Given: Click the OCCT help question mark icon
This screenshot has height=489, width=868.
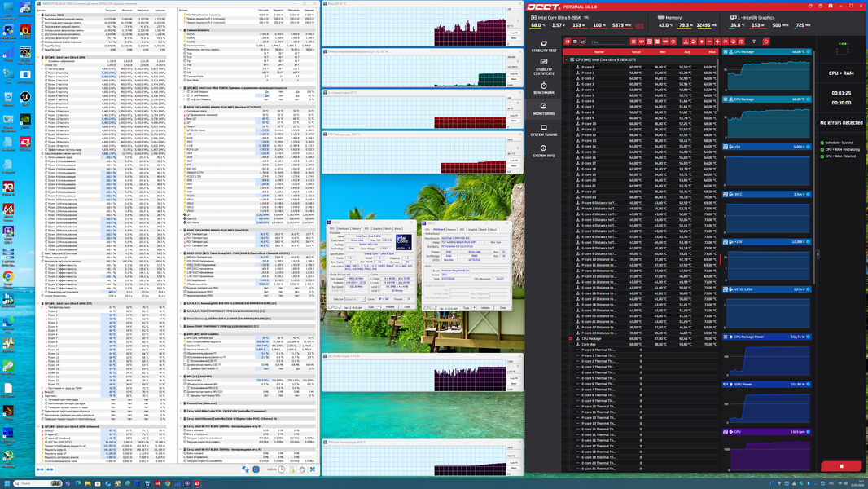Looking at the screenshot, I should (821, 6).
